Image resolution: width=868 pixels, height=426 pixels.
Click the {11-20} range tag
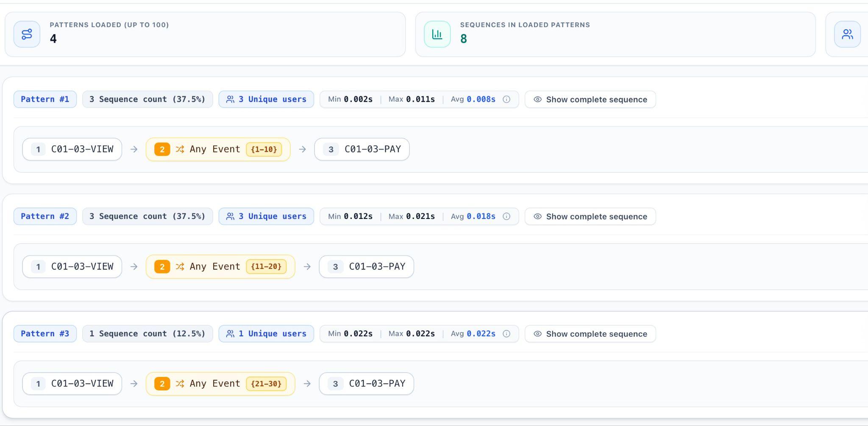266,267
